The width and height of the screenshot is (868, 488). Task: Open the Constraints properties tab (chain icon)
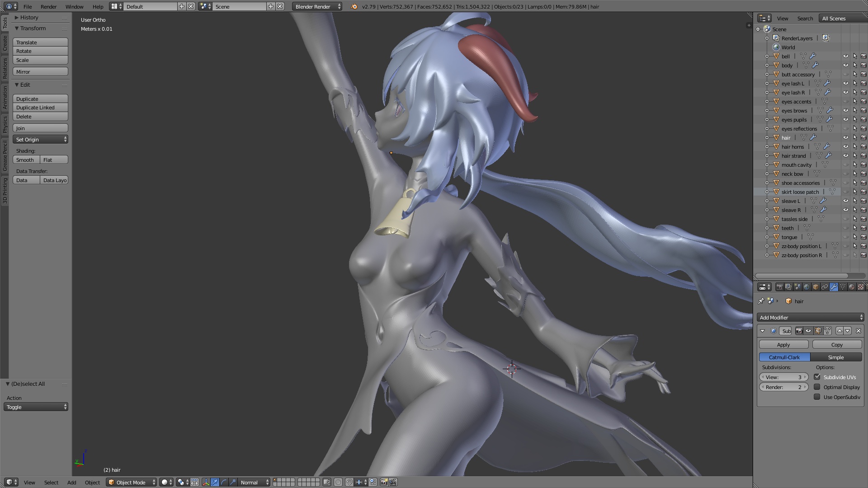(x=825, y=287)
